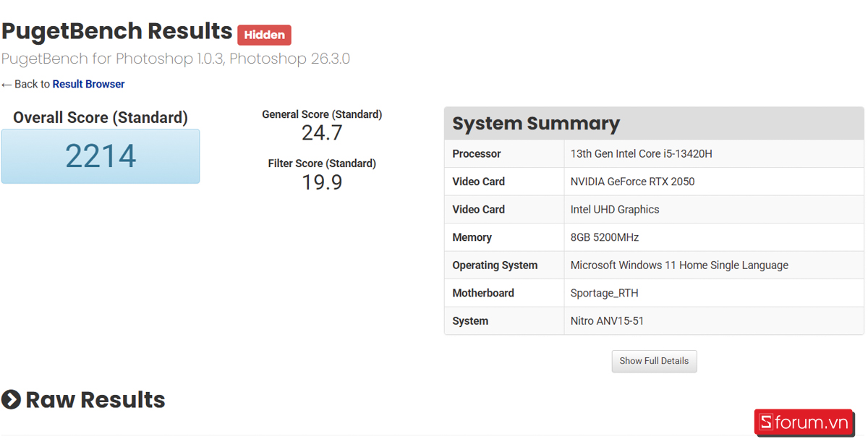Viewport: 868px width, 447px height.
Task: Click Nitro ANV15-51 system value
Action: point(607,321)
